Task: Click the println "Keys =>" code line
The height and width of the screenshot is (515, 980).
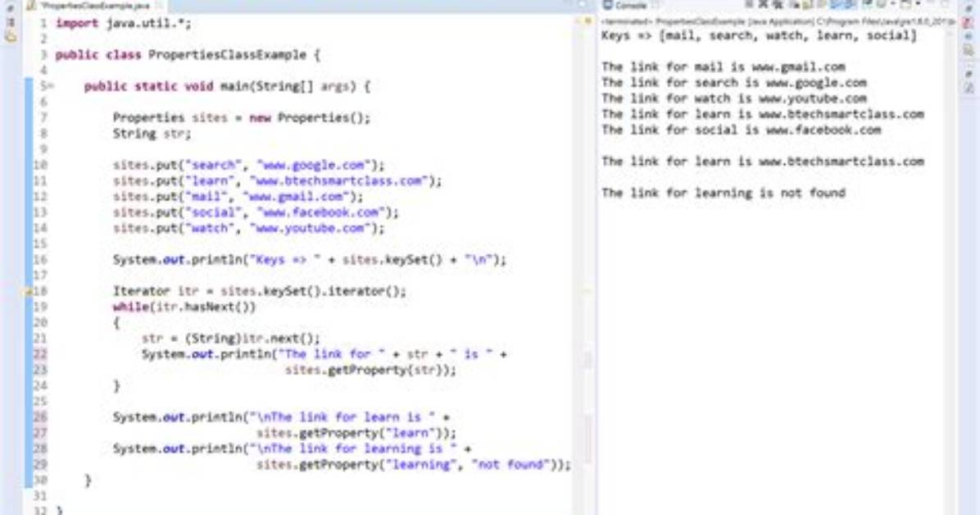Action: click(310, 260)
